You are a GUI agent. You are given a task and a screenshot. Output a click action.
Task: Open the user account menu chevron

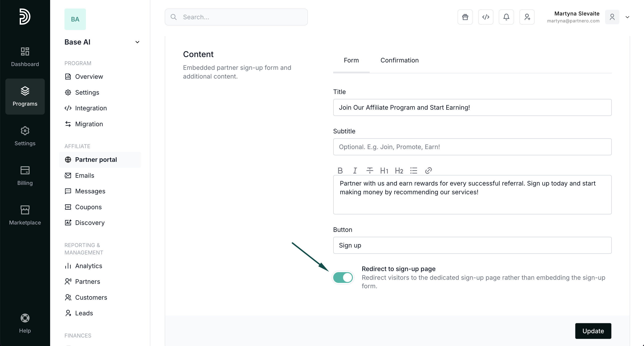coord(627,17)
